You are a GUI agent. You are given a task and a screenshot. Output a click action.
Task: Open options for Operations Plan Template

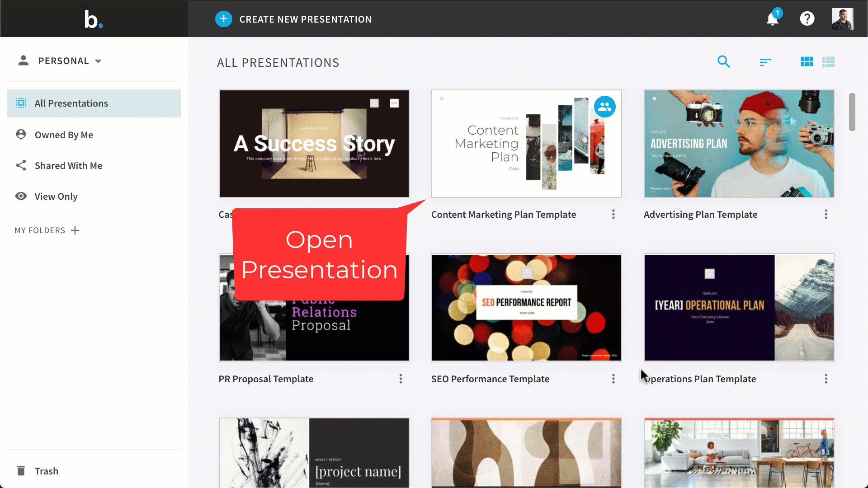pos(826,379)
